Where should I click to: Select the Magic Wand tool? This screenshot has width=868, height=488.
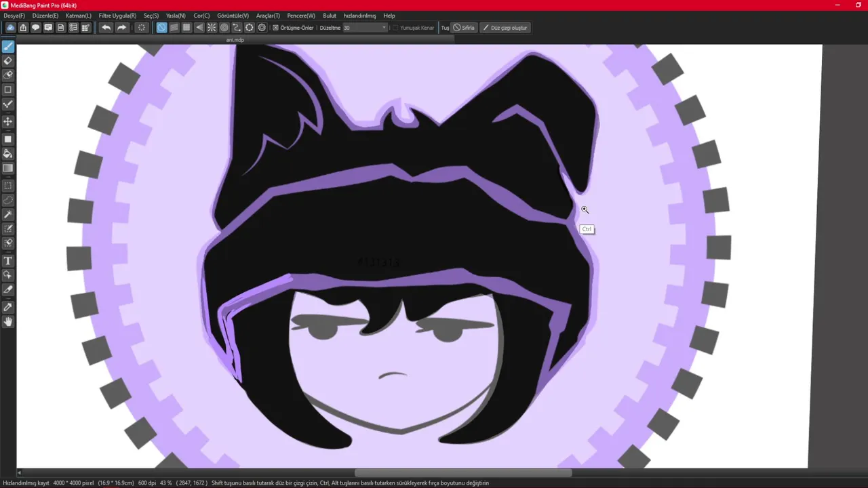[x=8, y=214]
